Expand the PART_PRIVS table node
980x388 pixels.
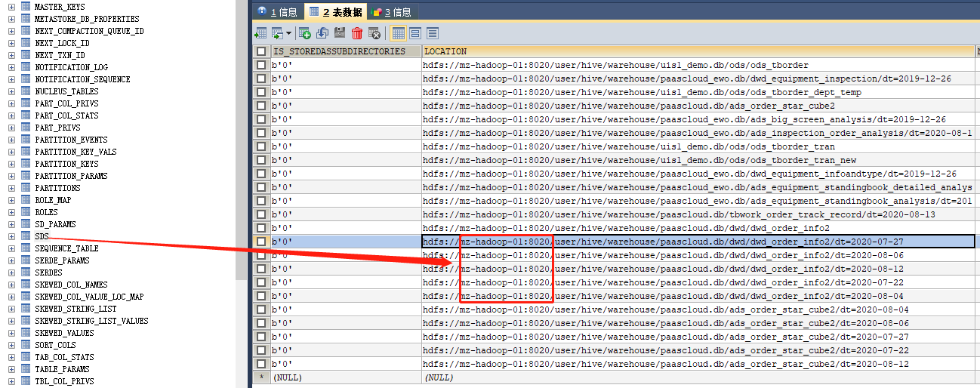11,128
